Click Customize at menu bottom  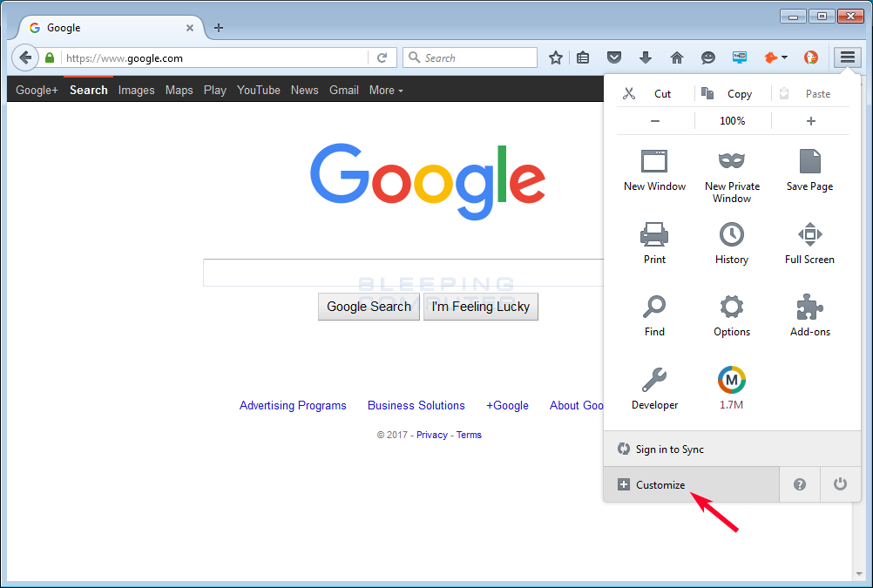tap(660, 484)
